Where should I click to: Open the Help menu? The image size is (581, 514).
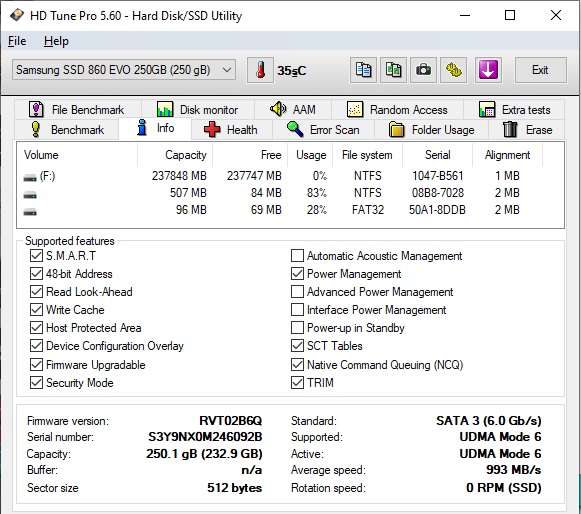(x=56, y=41)
